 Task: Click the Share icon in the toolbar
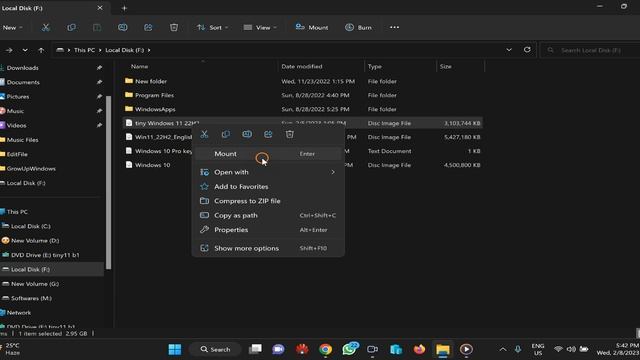[148, 27]
